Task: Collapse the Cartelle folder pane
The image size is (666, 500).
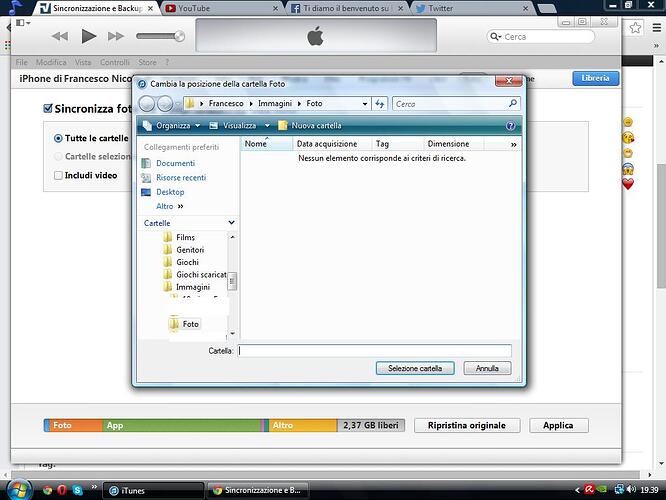Action: [231, 223]
